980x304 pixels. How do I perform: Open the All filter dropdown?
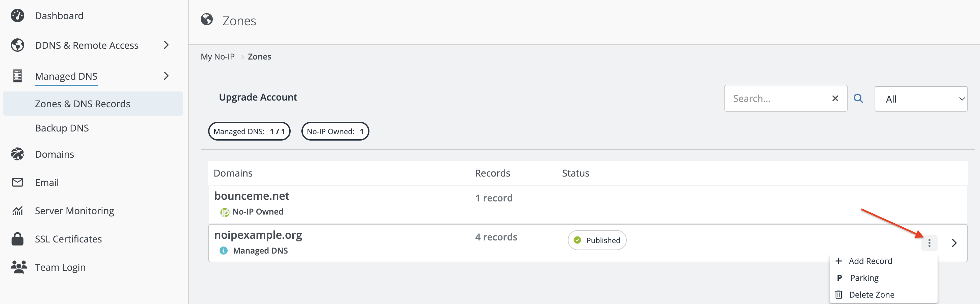(921, 99)
